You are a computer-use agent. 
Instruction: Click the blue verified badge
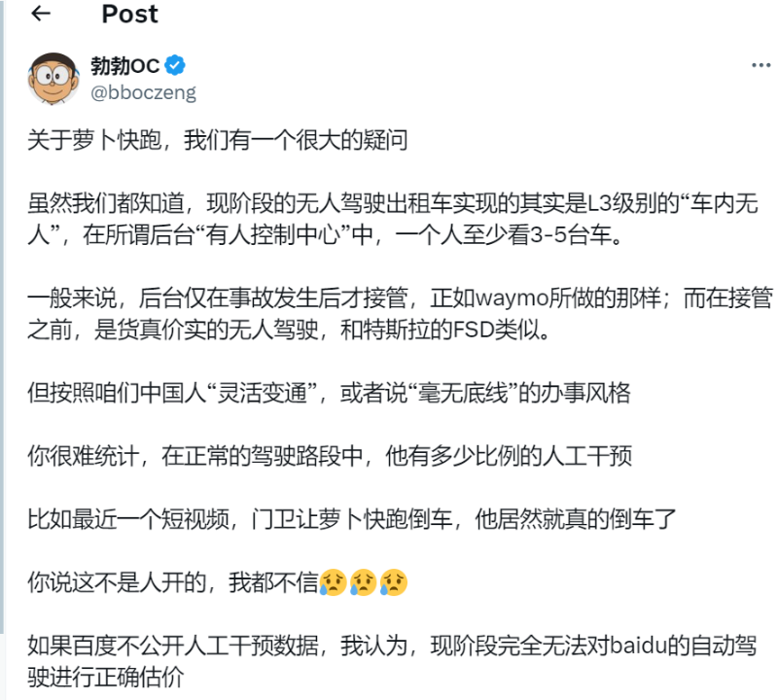click(x=176, y=66)
